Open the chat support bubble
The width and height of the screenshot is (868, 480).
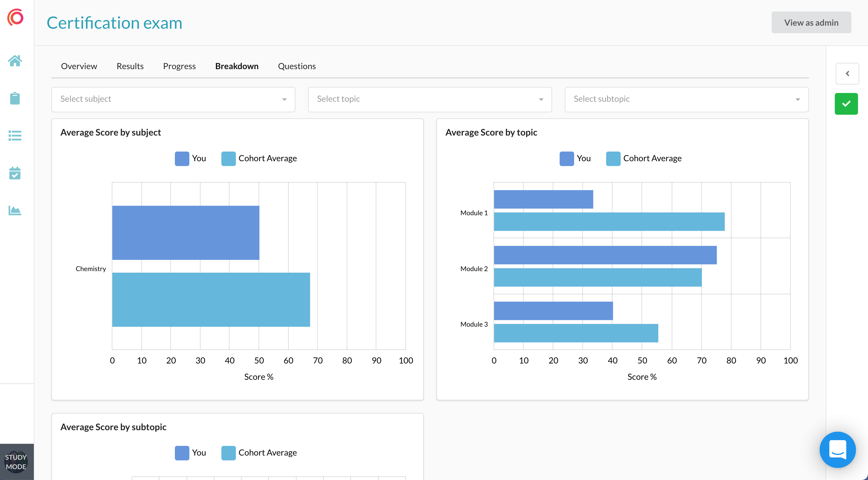pos(837,450)
